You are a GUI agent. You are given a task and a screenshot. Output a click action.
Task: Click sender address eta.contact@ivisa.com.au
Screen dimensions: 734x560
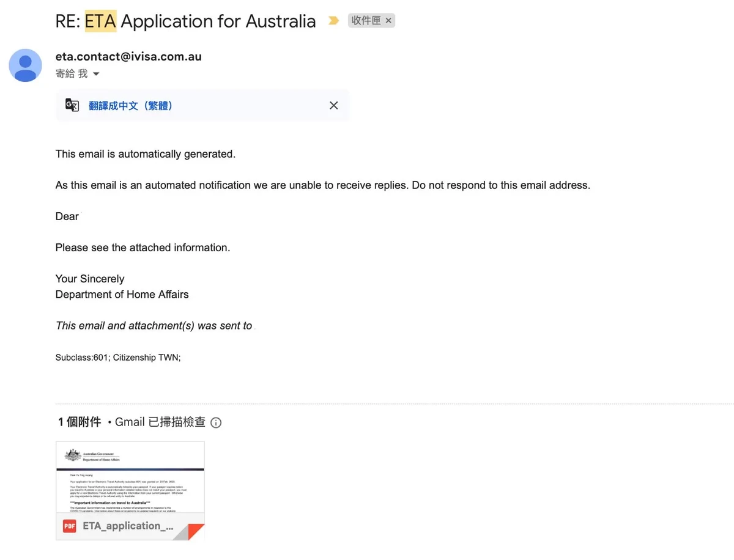[128, 57]
